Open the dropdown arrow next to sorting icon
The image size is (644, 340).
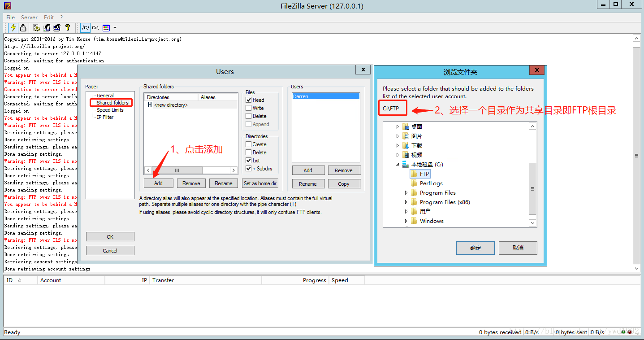click(x=115, y=28)
